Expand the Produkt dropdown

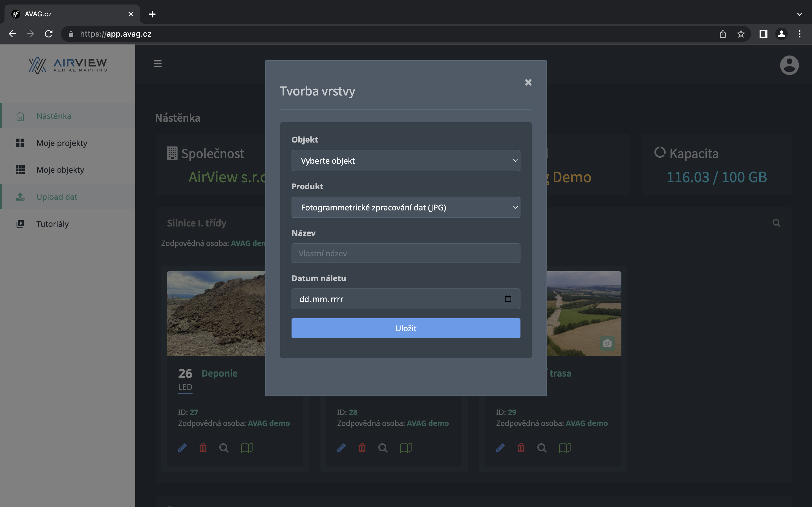coord(406,207)
